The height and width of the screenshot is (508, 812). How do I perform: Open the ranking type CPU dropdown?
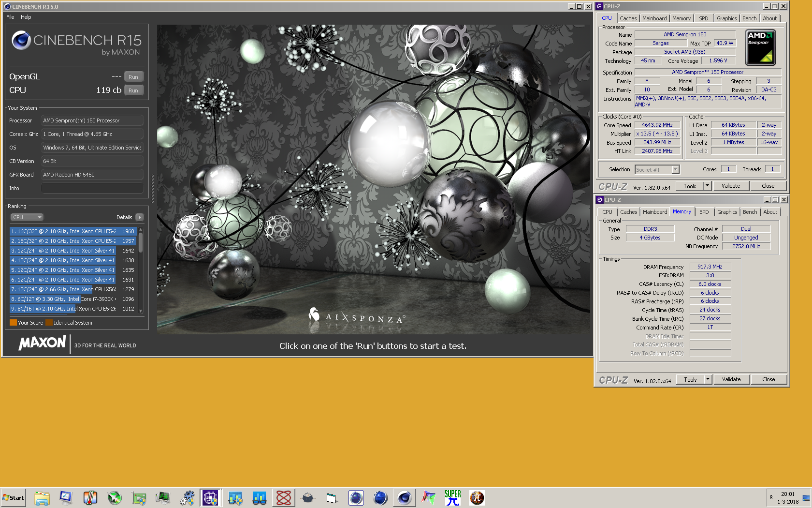tap(27, 217)
